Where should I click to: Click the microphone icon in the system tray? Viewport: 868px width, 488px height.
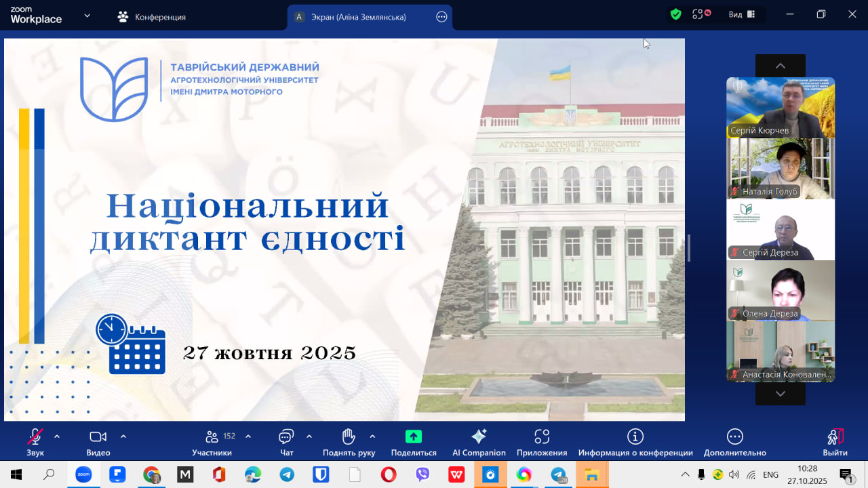[701, 474]
